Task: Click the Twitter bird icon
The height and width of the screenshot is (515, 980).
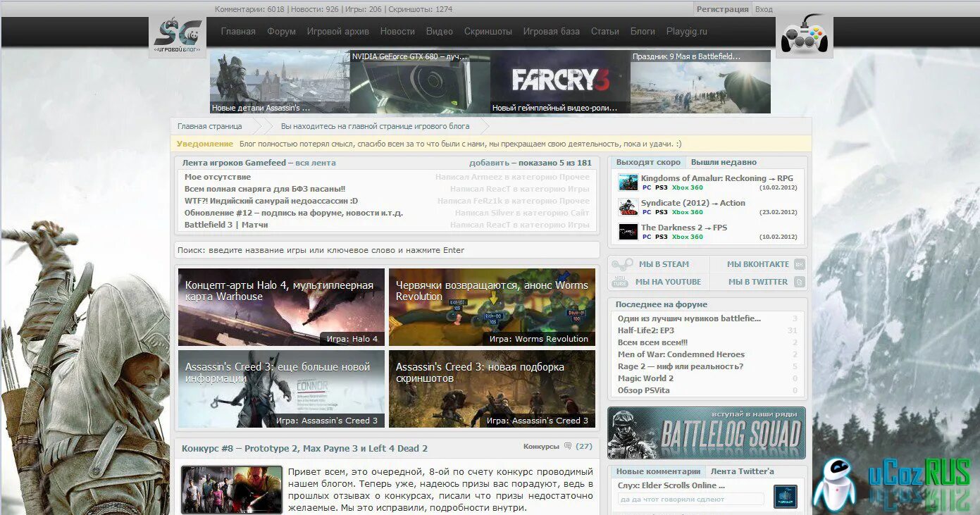Action: coord(799,282)
